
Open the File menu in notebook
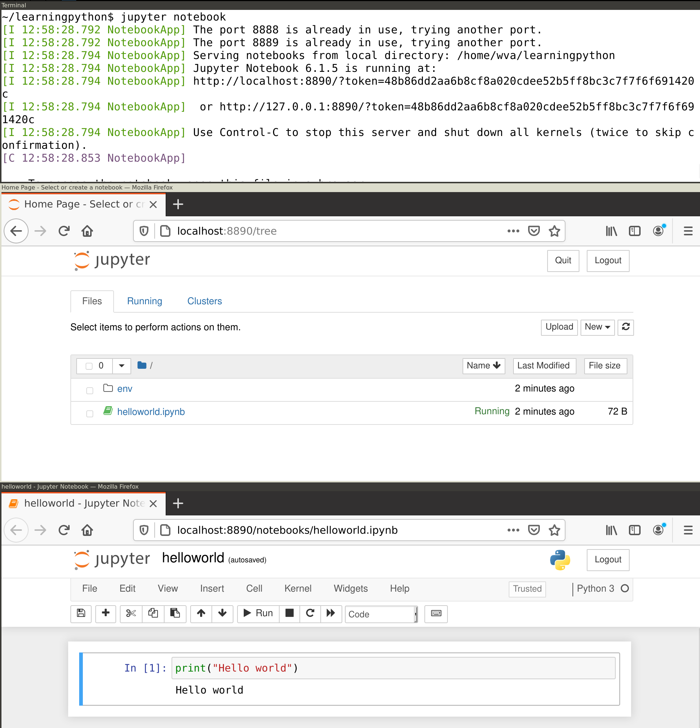89,588
